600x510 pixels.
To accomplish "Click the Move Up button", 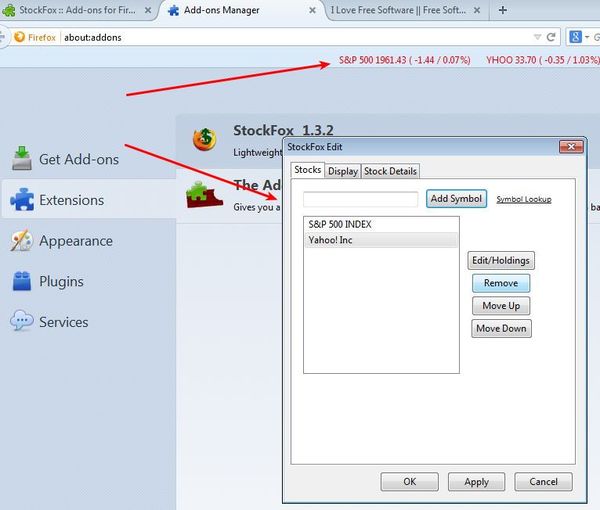I will [501, 306].
